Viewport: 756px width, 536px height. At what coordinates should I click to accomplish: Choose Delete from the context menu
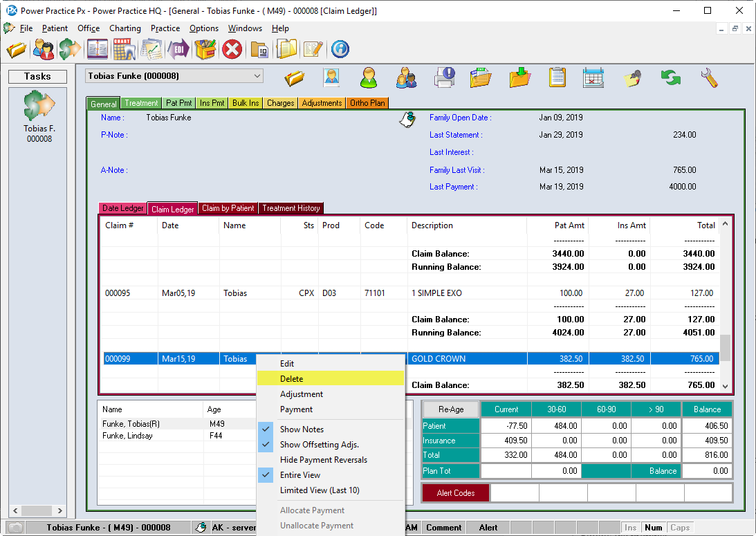click(x=291, y=379)
